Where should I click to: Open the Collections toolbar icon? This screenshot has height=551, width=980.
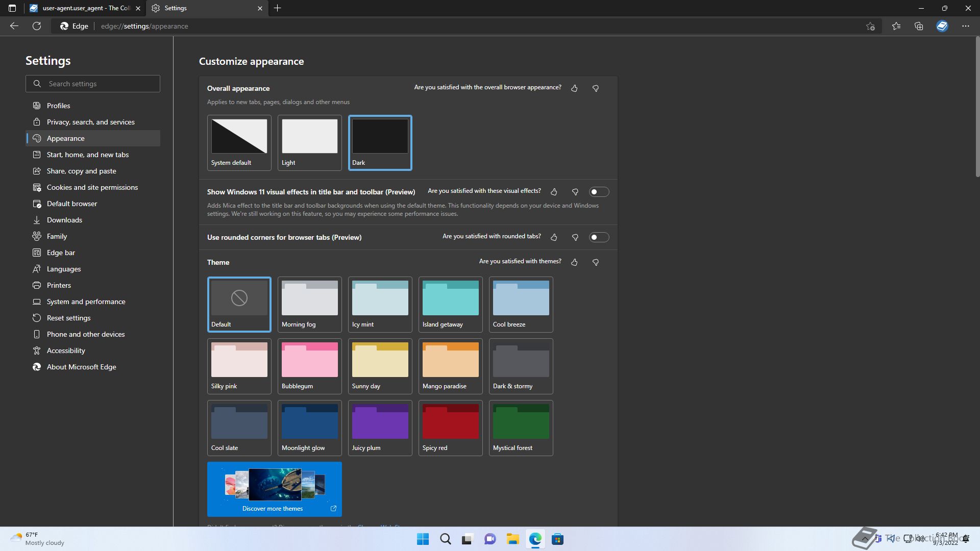(x=919, y=26)
